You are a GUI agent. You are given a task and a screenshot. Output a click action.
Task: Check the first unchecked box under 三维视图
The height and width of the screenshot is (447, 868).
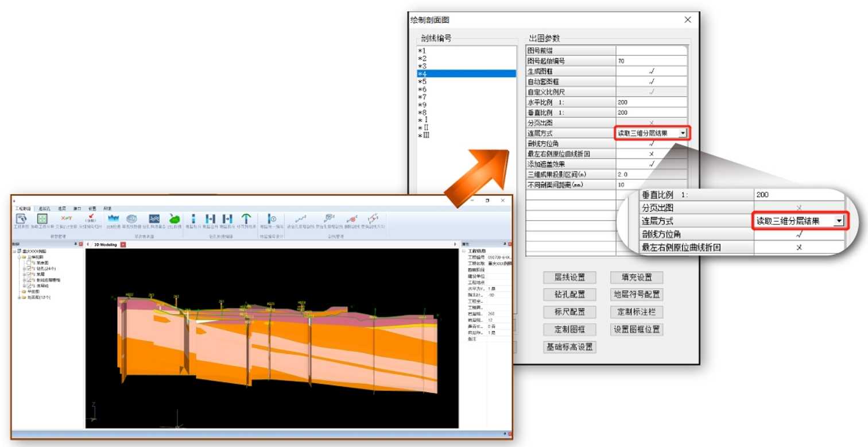[x=28, y=263]
